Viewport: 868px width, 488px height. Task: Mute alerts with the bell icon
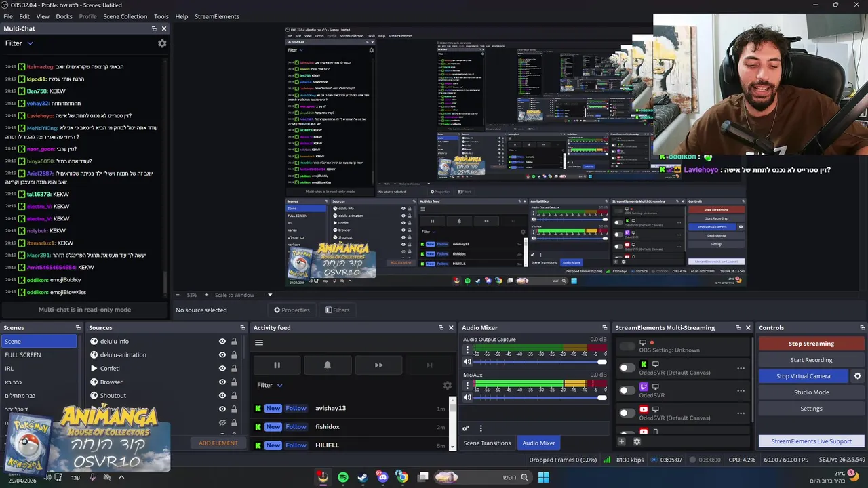pyautogui.click(x=328, y=365)
